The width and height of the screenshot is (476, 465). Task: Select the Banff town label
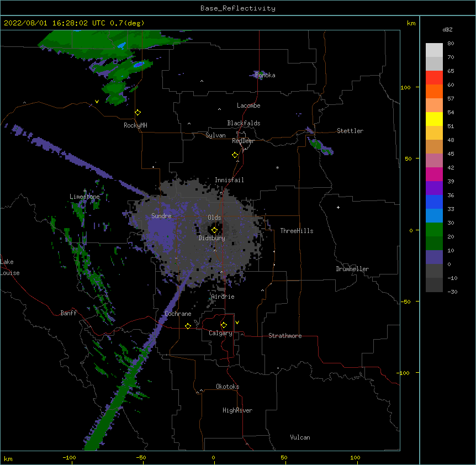pos(68,313)
